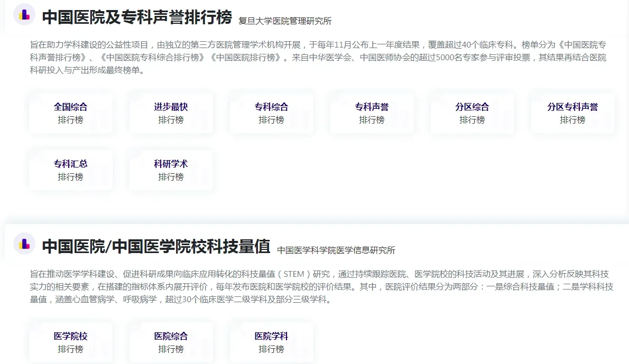The image size is (629, 364).
Task: Open the 进步最快 排行榜 card
Action: pos(171,113)
